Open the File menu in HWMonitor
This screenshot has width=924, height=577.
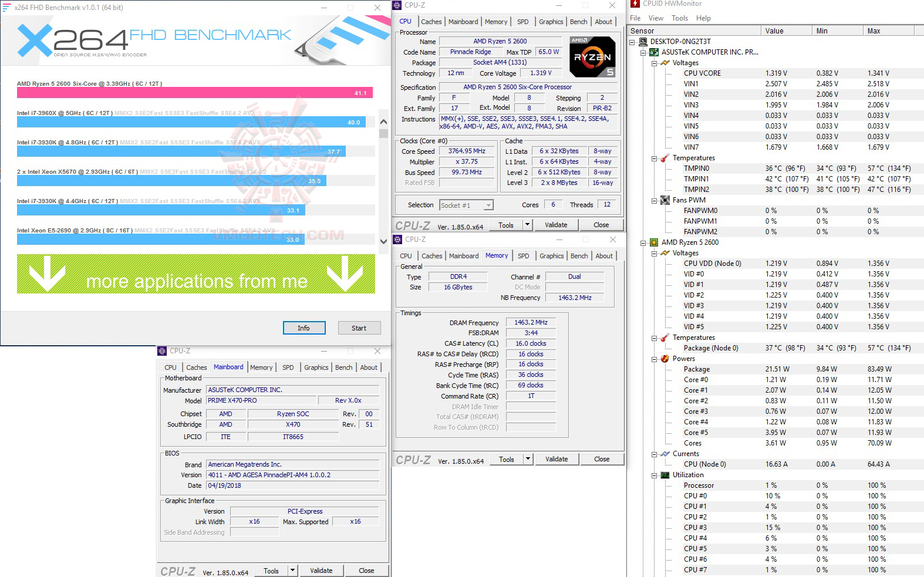(x=635, y=18)
